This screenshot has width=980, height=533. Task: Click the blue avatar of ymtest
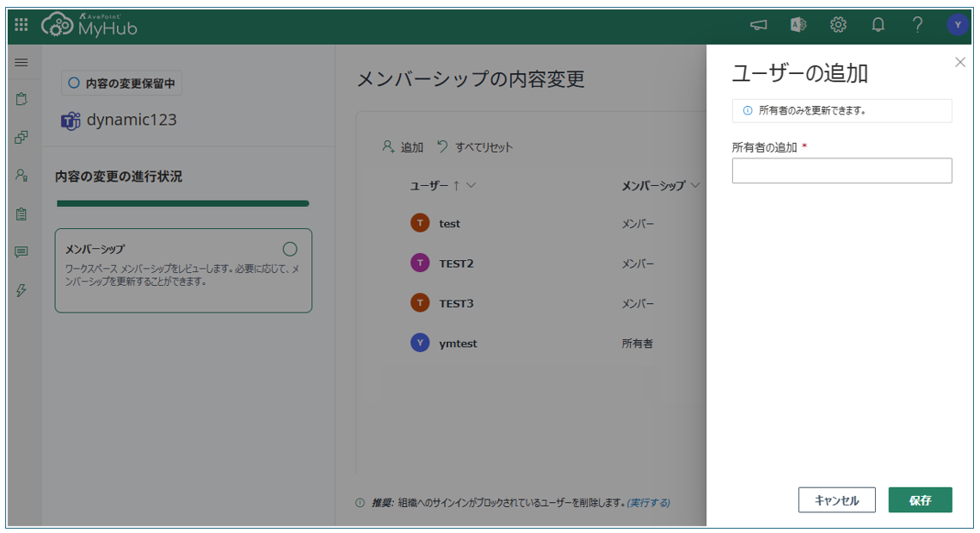click(x=420, y=343)
